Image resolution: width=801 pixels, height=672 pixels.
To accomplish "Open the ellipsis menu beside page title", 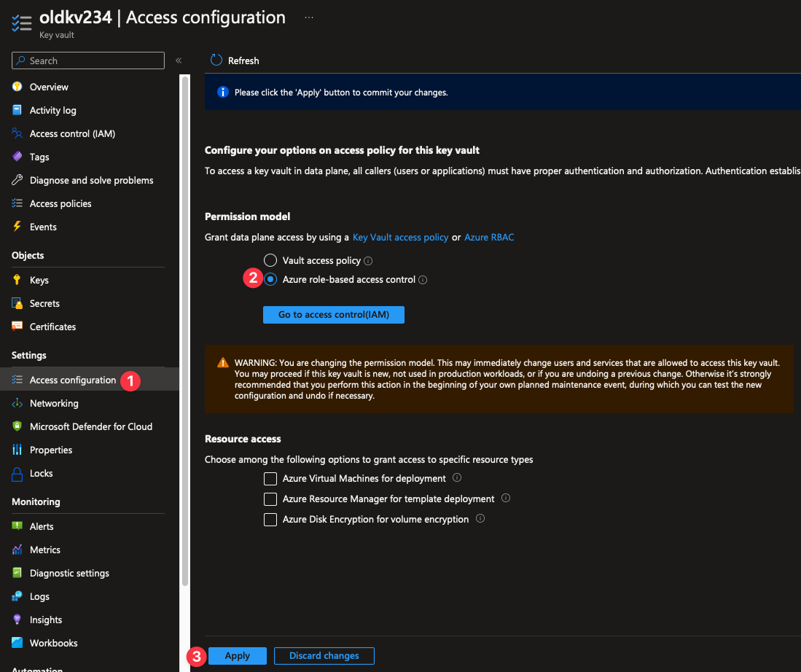I will tap(308, 16).
